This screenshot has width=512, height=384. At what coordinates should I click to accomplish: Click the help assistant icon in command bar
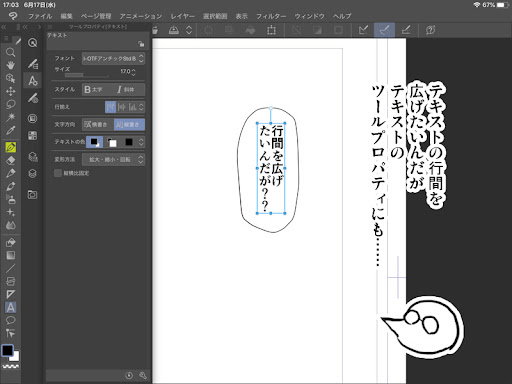point(430,30)
